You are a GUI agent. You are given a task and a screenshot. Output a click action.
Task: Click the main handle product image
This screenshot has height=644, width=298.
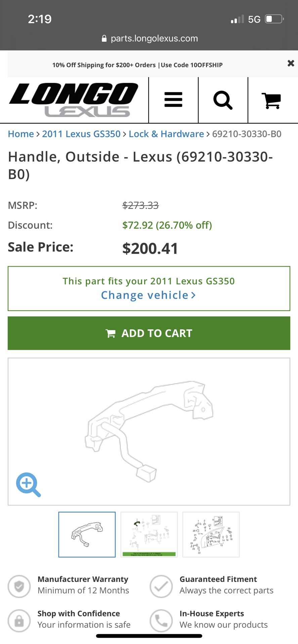(149, 431)
